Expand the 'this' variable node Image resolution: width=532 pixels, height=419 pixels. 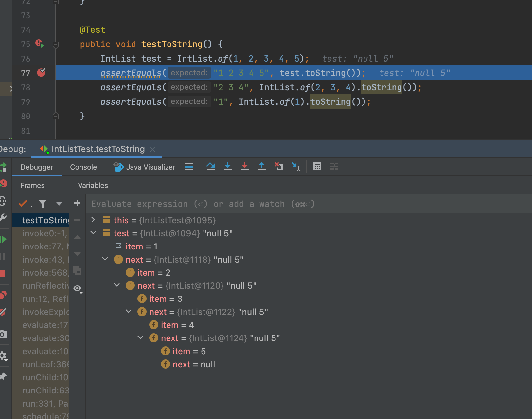(x=93, y=220)
